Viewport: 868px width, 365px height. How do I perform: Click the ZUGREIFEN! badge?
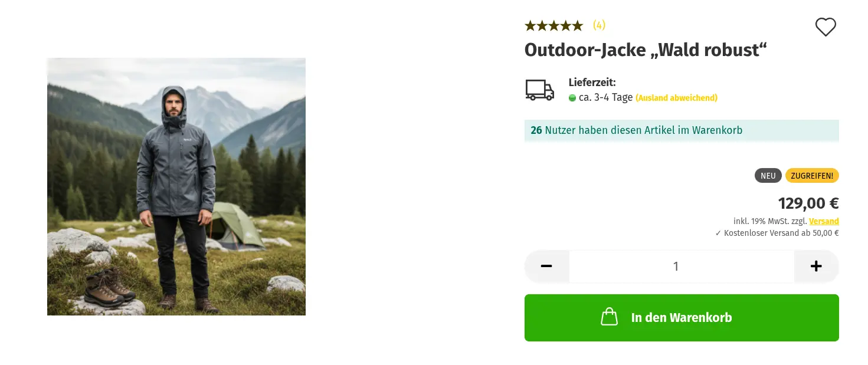point(812,176)
